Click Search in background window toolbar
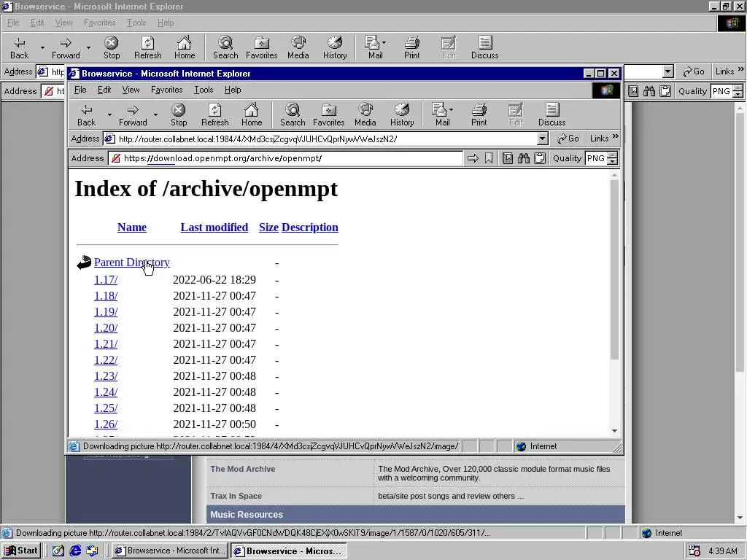The image size is (747, 560). click(x=225, y=47)
